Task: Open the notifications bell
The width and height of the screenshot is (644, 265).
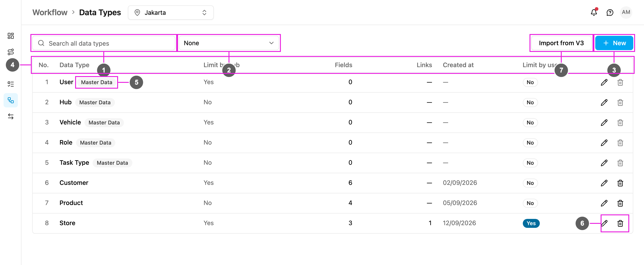Action: point(594,13)
